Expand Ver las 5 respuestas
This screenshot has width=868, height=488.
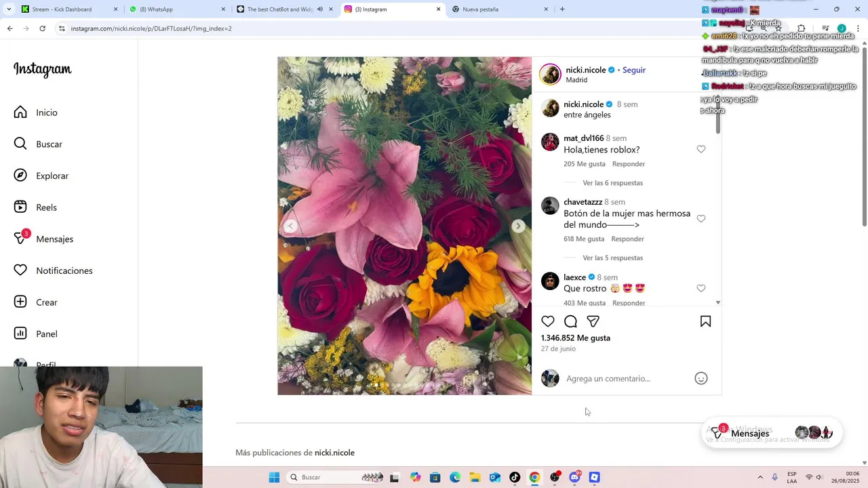coord(612,258)
